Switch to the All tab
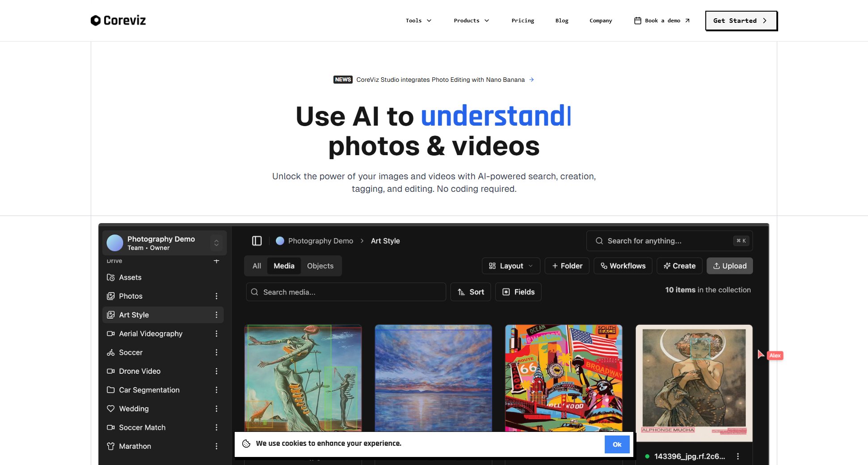The image size is (868, 465). [x=257, y=266]
